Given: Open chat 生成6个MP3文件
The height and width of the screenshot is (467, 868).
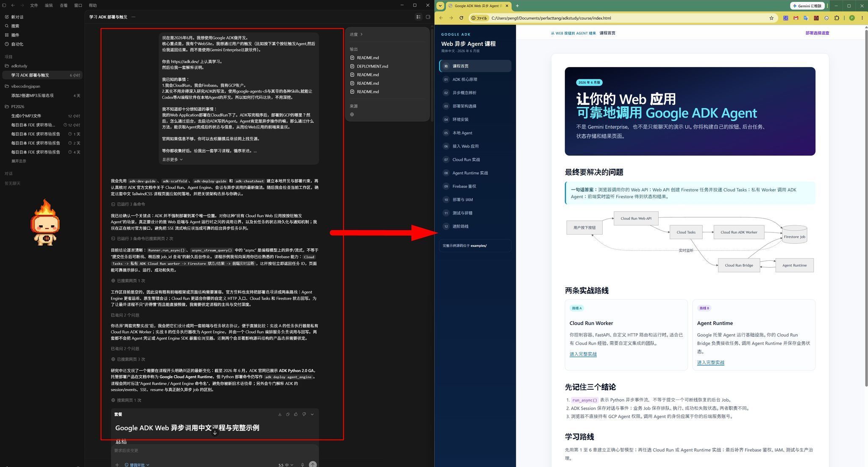Looking at the screenshot, I should (x=42, y=116).
